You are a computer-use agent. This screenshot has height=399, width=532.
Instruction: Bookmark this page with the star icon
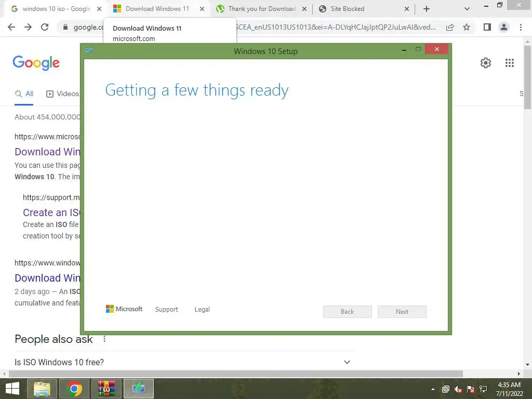point(467,27)
